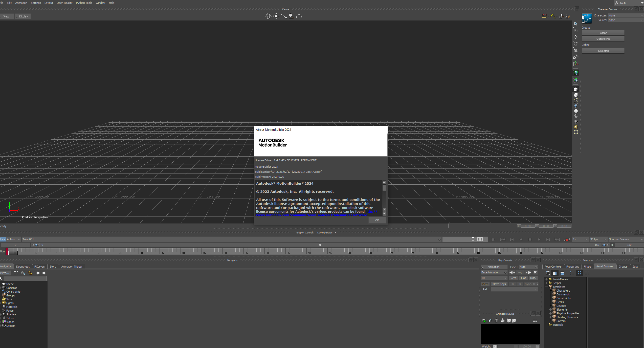Click the trash icon in Animation Layers
Viewport: 644px width, 348px height.
click(496, 320)
